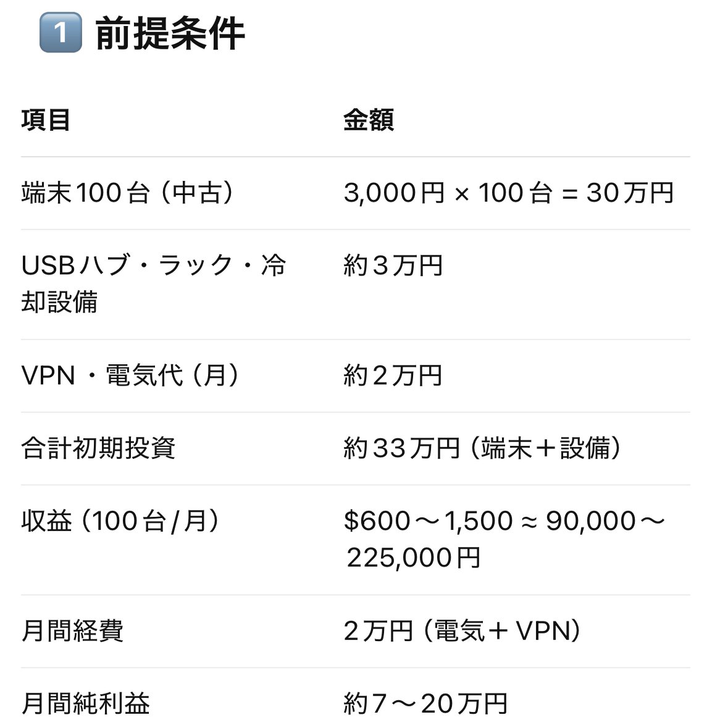The image size is (728, 728).
Task: Select the 月間経費 row label
Action: click(72, 630)
